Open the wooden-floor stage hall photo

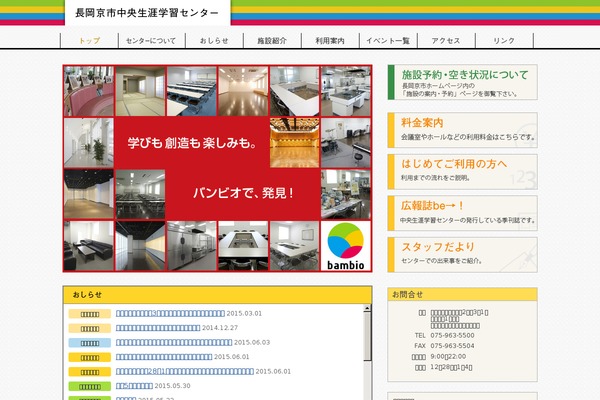(x=294, y=143)
